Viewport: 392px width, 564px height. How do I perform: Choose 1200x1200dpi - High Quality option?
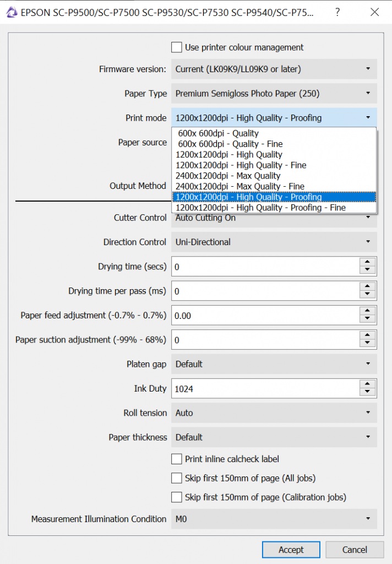click(x=274, y=155)
